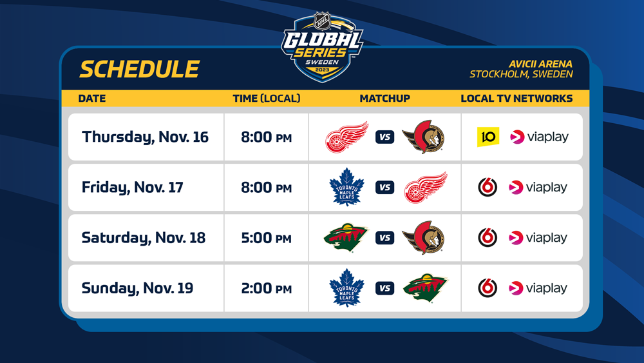
Task: Click Red Wings logo in Thursday matchup
Action: 346,137
